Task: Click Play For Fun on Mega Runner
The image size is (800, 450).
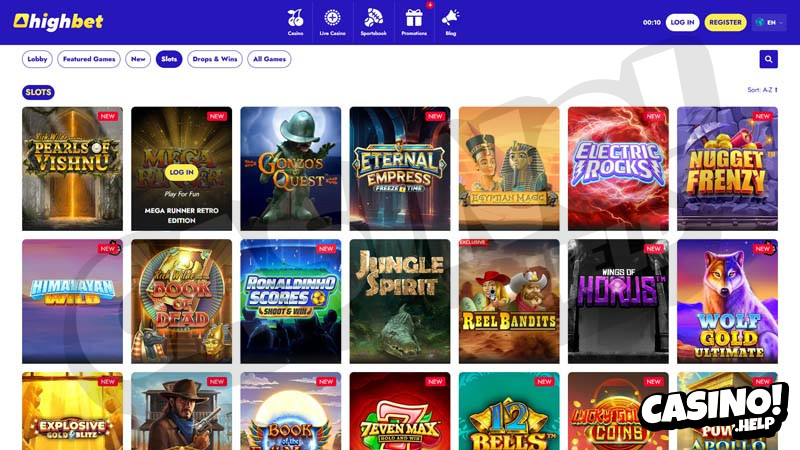Action: click(182, 194)
